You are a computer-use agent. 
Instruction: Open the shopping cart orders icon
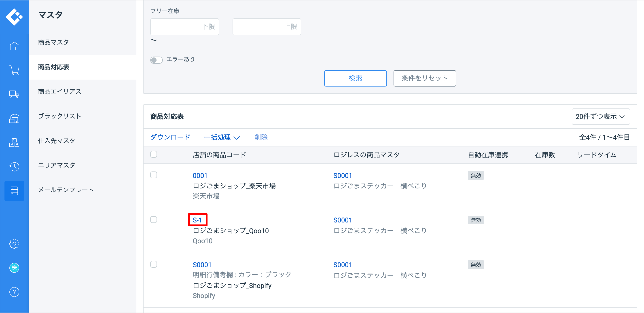click(14, 70)
